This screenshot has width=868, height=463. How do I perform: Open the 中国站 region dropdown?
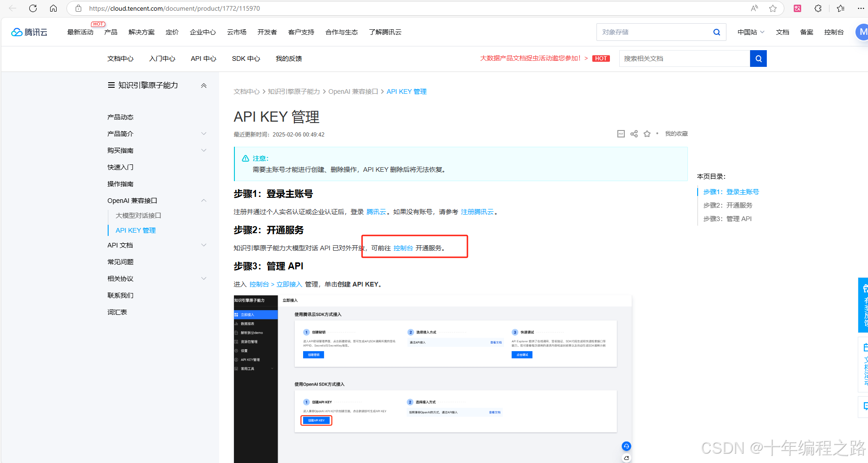(751, 32)
